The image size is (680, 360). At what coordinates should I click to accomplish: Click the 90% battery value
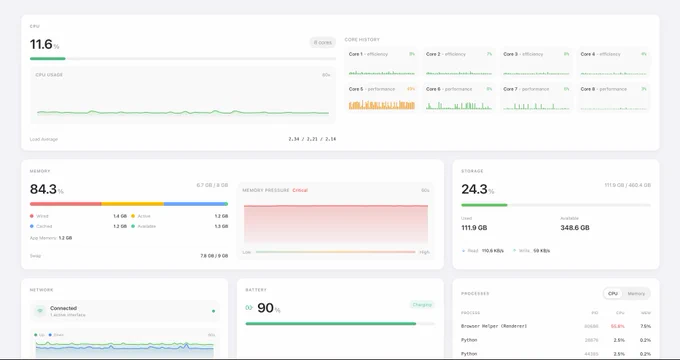click(x=269, y=308)
